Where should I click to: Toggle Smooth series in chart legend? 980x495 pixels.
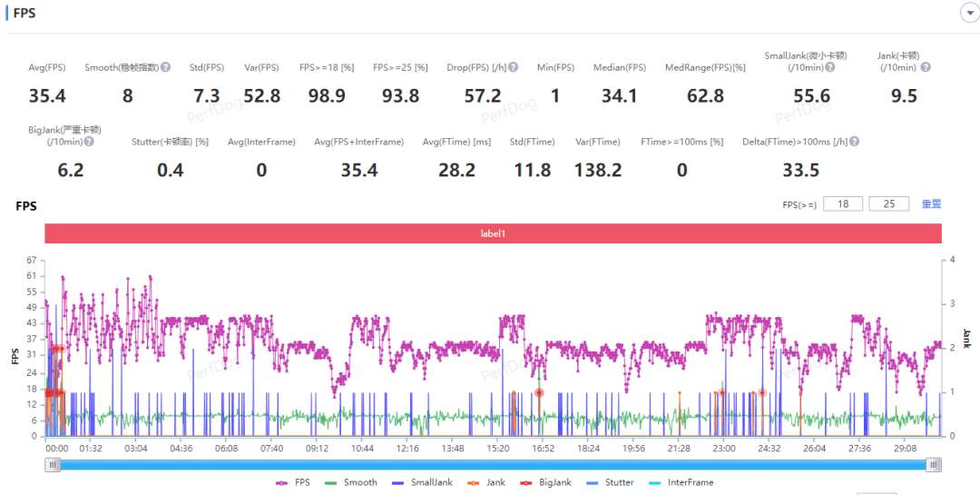[351, 482]
